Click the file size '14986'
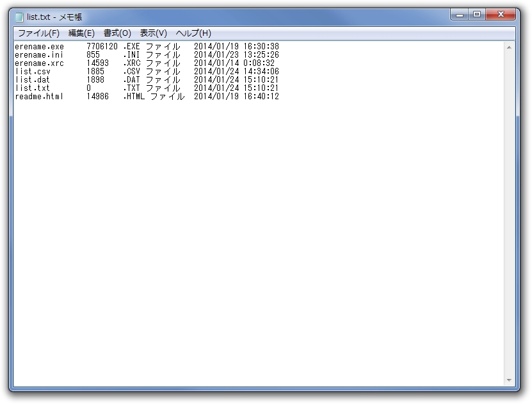This screenshot has height=404, width=532. pyautogui.click(x=98, y=96)
